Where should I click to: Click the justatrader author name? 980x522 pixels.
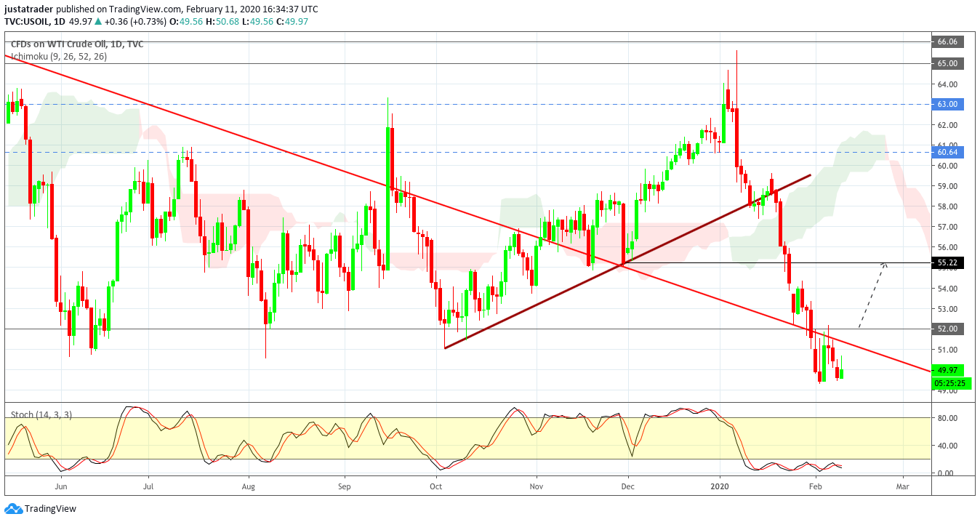click(30, 9)
